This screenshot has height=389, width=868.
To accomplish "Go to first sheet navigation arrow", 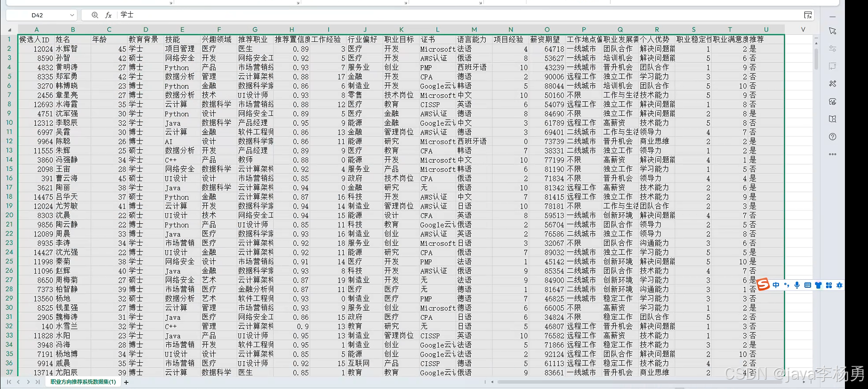I will [x=9, y=382].
